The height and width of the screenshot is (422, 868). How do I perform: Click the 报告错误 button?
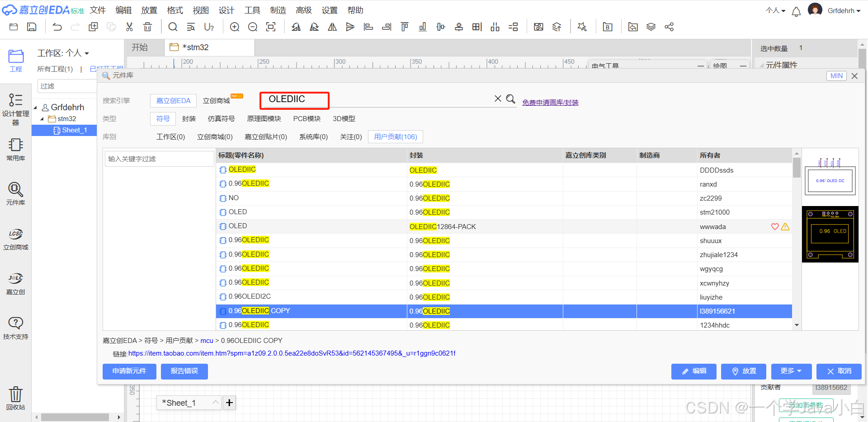click(x=184, y=371)
